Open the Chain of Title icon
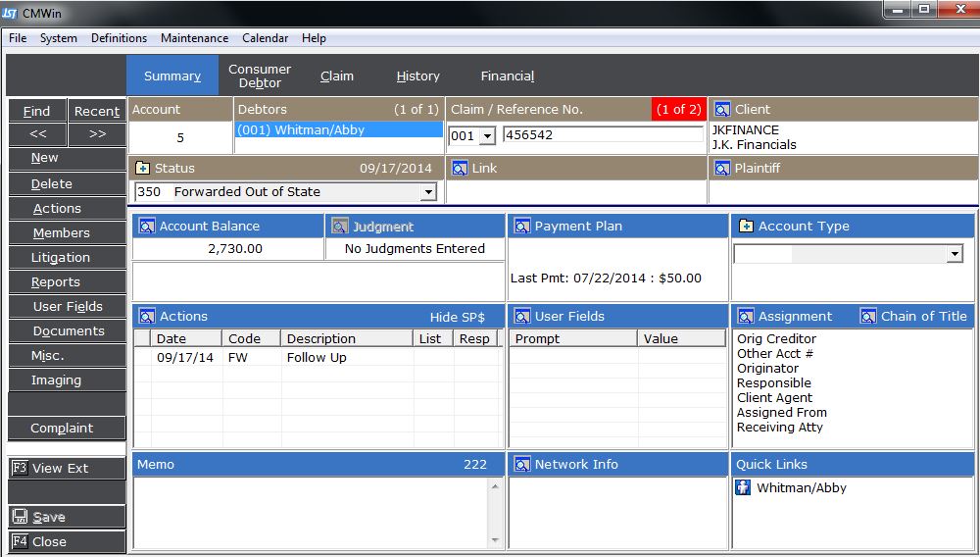Viewport: 980px width, 557px height. click(x=868, y=317)
